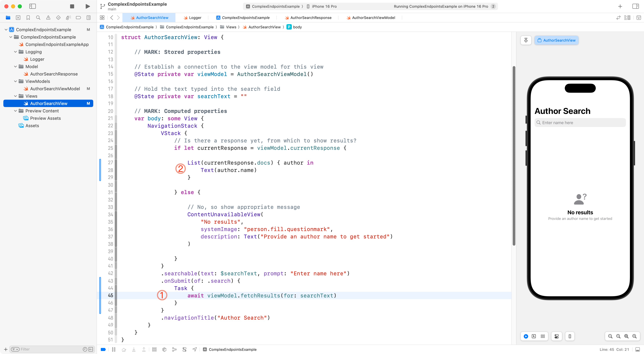Screen dimensions: 644x354
Task: Open the Breakpoint navigator icon
Action: pyautogui.click(x=78, y=17)
